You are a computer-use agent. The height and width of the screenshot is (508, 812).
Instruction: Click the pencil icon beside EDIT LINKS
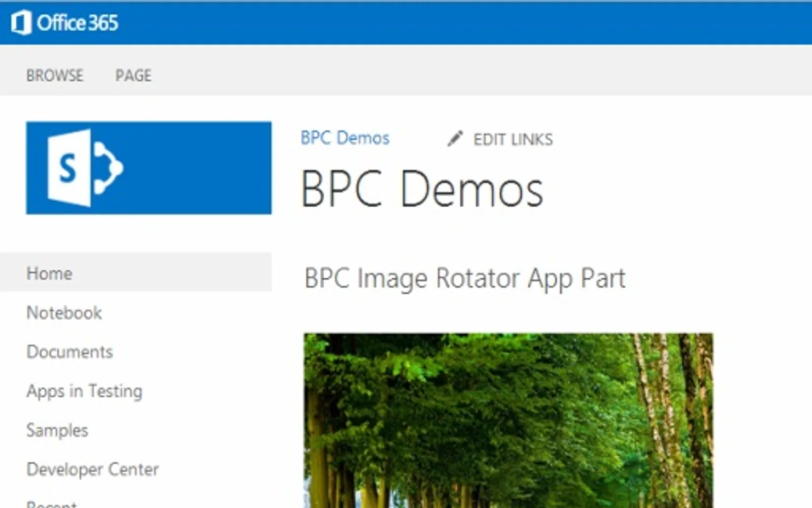[x=455, y=138]
